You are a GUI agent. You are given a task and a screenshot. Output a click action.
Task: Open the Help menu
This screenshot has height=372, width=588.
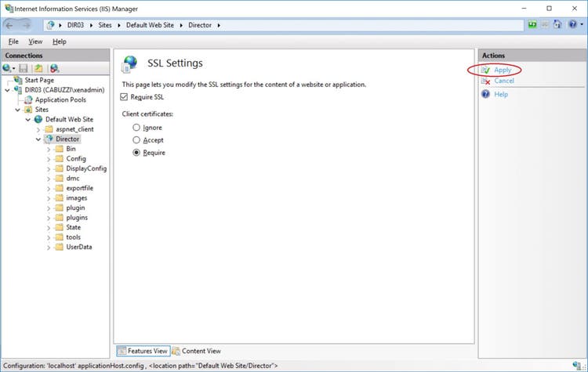[60, 42]
